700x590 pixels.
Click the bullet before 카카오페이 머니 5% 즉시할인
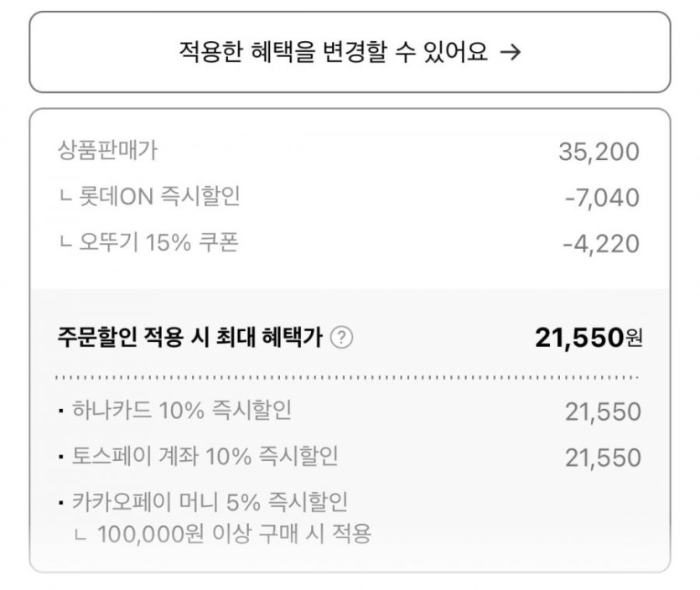coord(62,505)
